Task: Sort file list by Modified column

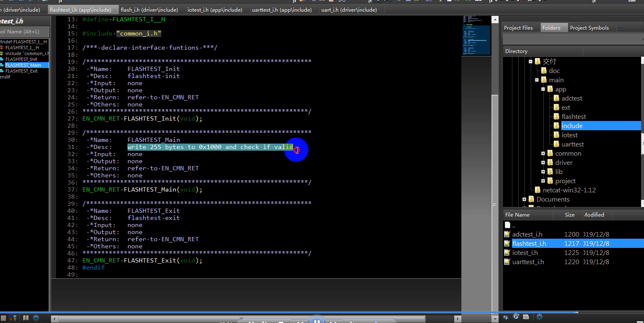Action: point(598,215)
